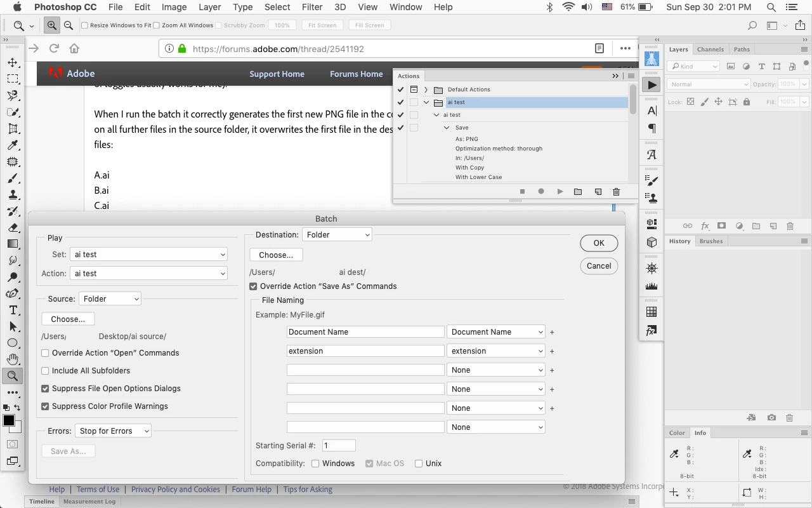The height and width of the screenshot is (508, 812).
Task: Collapse the Save step in Actions panel
Action: (x=447, y=128)
